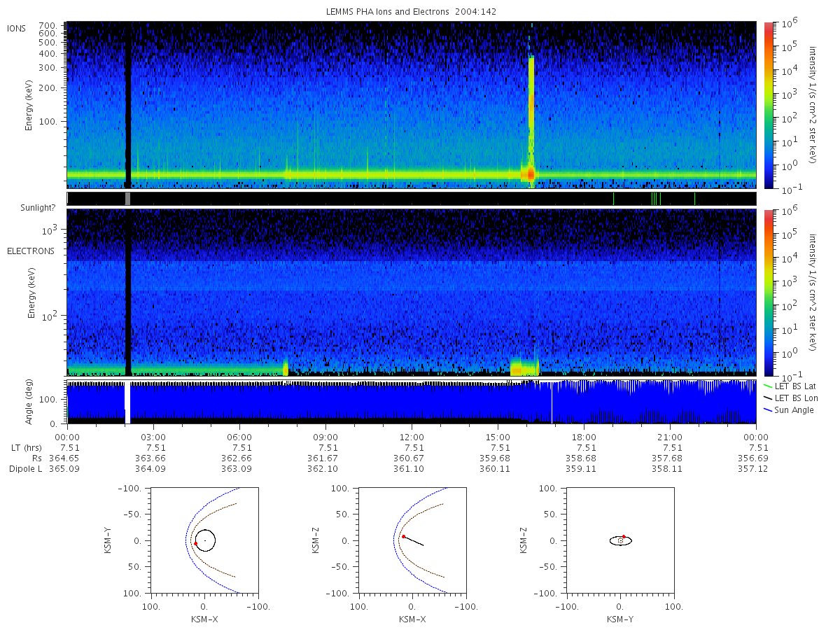Click the intense ion burst after 15:00
This screenshot has width=840, height=630.
pos(531,119)
